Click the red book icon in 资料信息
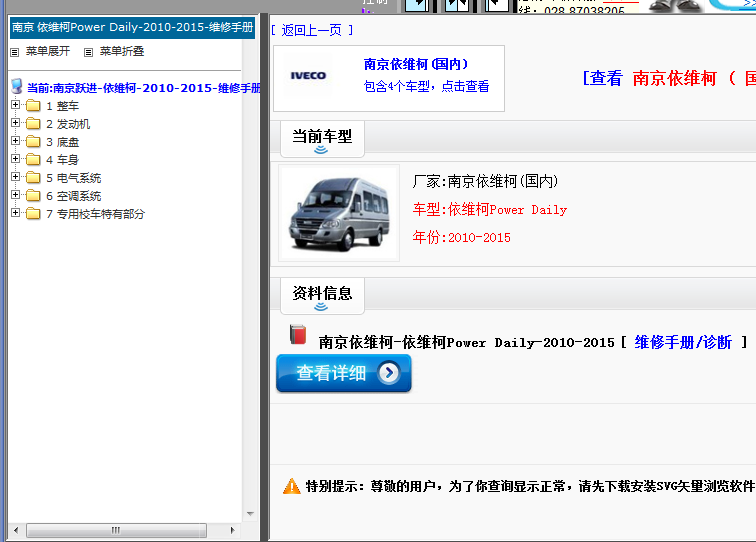This screenshot has height=542, width=756. click(298, 334)
